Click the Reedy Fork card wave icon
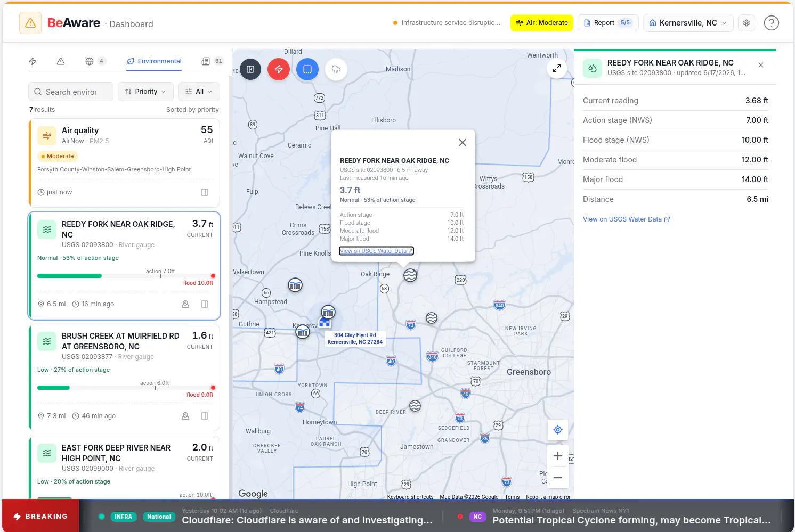The width and height of the screenshot is (795, 532). click(47, 230)
